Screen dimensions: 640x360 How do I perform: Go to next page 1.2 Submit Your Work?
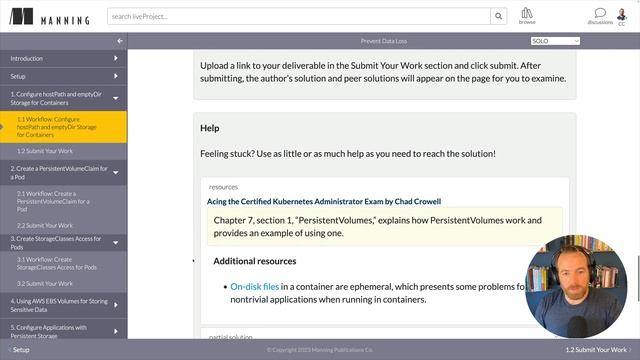pos(598,350)
